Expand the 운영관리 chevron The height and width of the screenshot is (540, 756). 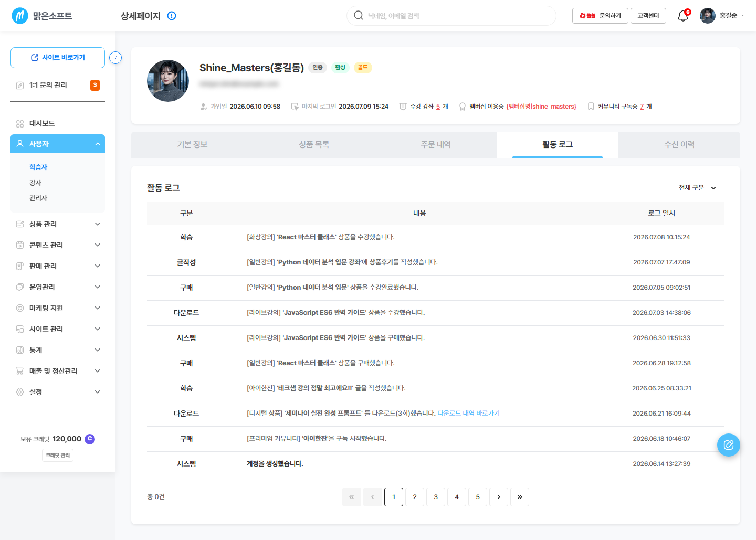98,287
